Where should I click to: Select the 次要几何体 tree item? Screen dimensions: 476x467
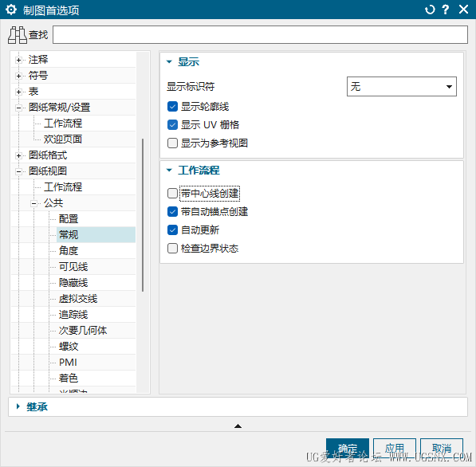[x=83, y=331]
